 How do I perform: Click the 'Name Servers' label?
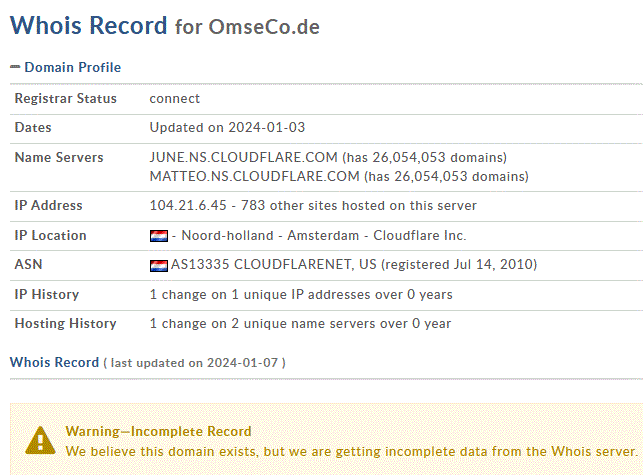[59, 157]
